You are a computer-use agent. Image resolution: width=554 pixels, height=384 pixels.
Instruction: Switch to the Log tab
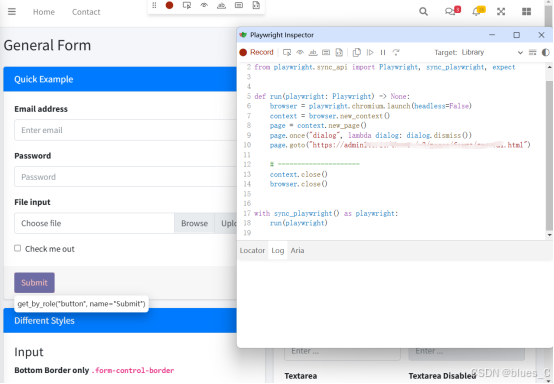[278, 250]
